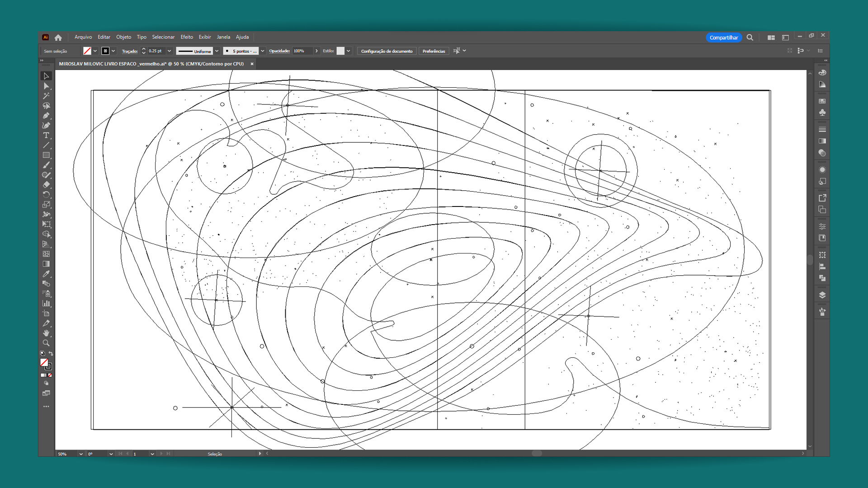Select the Hand tool
This screenshot has height=488, width=868.
coord(46,333)
